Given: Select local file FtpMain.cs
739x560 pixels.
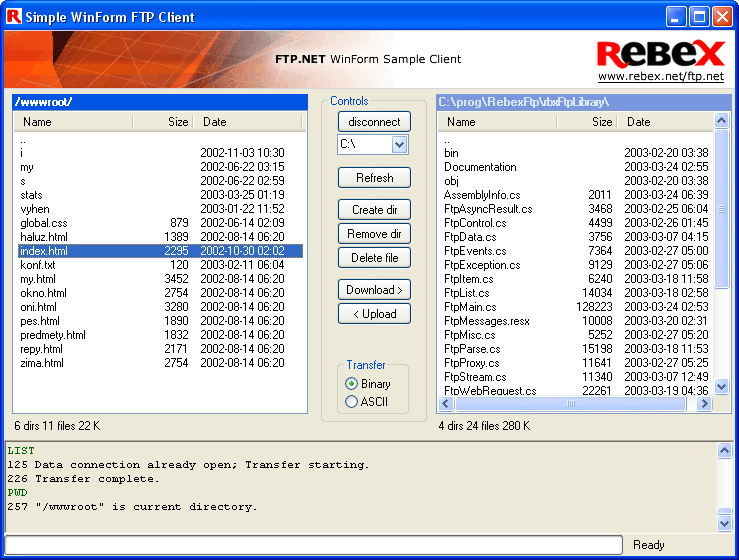Looking at the screenshot, I should 470,307.
